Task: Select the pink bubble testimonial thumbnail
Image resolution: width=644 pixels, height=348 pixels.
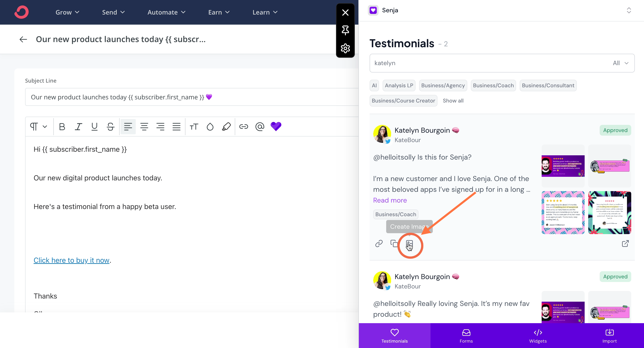Action: [610, 166]
